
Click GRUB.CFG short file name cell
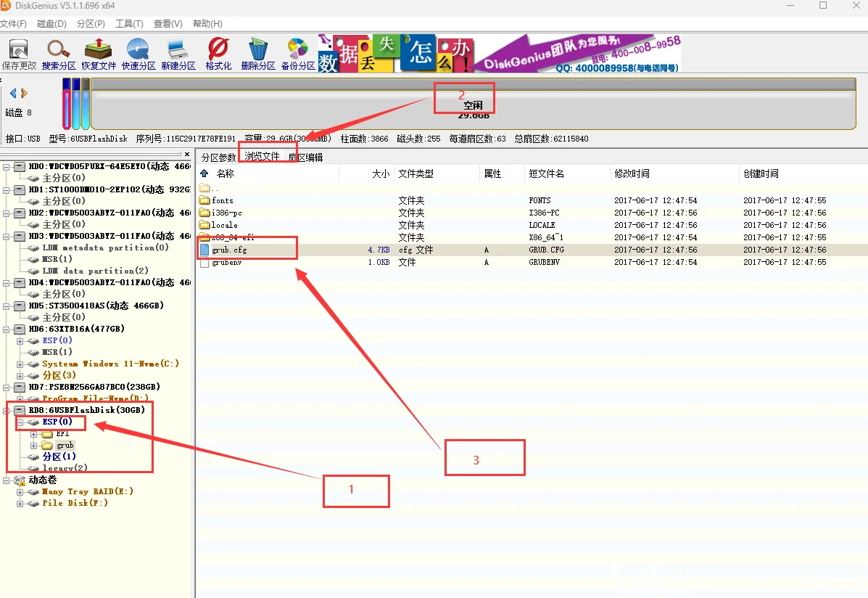[546, 250]
